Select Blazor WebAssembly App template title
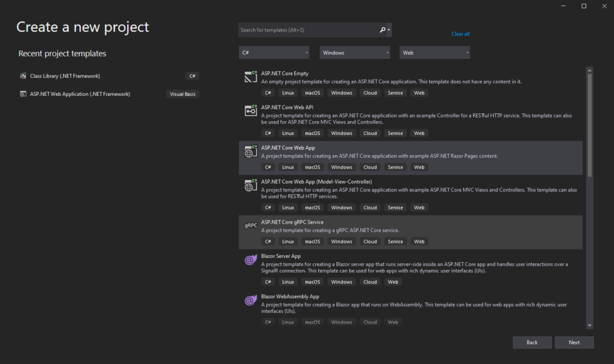Viewport: 614px width, 364px height. (290, 297)
